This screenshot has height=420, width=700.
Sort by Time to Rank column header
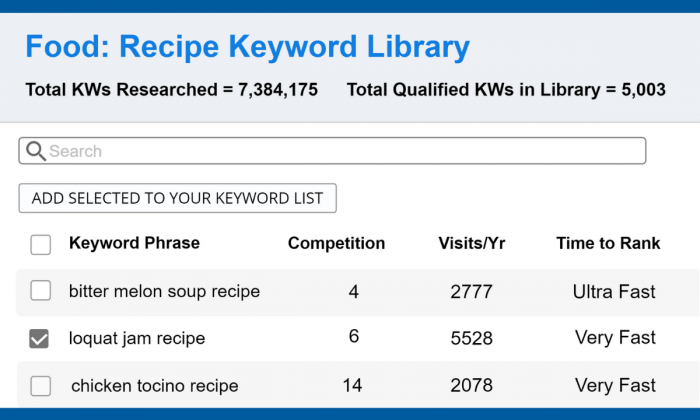click(x=608, y=243)
